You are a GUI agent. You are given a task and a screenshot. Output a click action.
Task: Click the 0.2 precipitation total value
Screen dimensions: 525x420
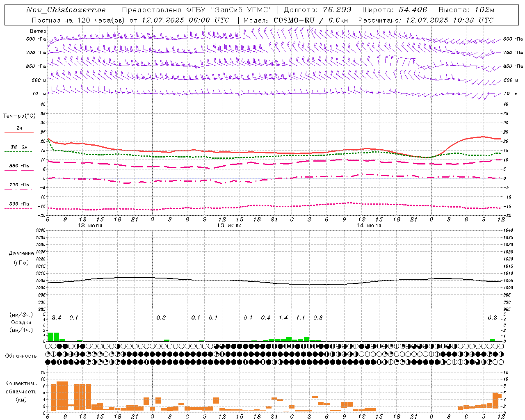161,318
